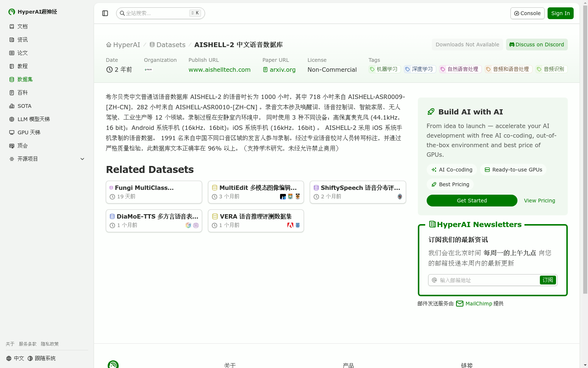Screen dimensions: 588x368
Task: Toggle the sidebar panel icon
Action: (105, 13)
